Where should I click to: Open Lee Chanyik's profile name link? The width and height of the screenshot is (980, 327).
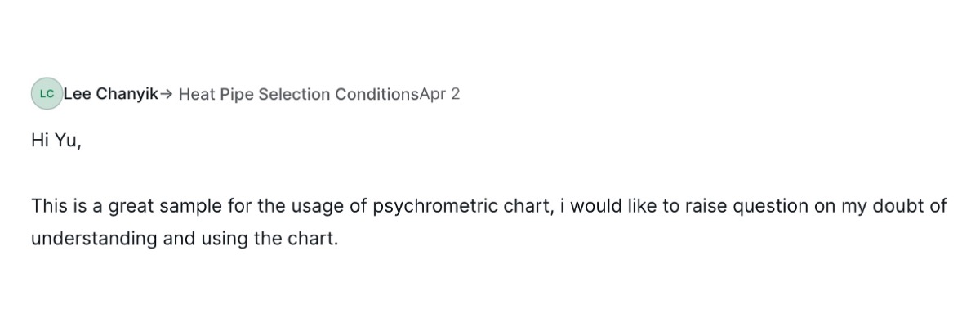(110, 94)
